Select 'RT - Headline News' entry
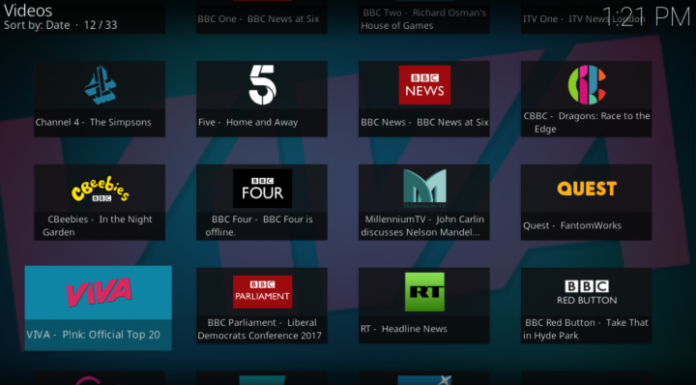Screen dimensions: 696x385 pos(403,329)
